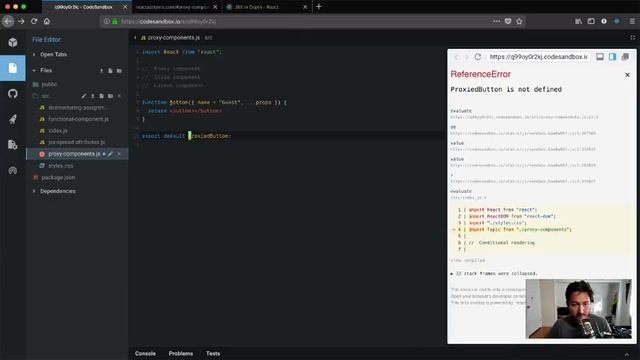Open functional-component.js file
This screenshot has height=360, width=640.
[x=78, y=119]
